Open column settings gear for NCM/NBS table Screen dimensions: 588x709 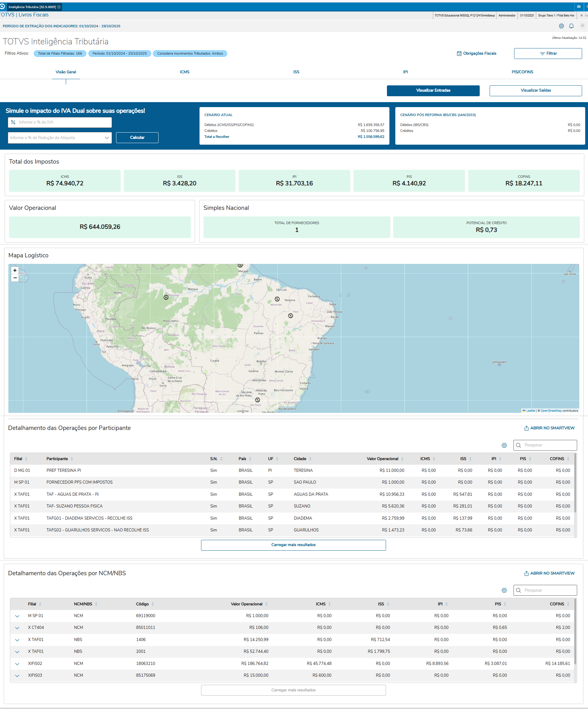coord(504,590)
